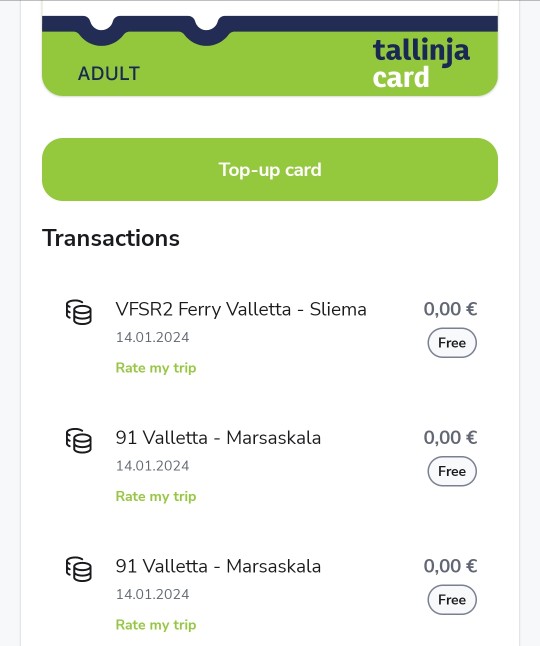This screenshot has height=646, width=540.
Task: Tap the Top-up card button
Action: point(270,170)
